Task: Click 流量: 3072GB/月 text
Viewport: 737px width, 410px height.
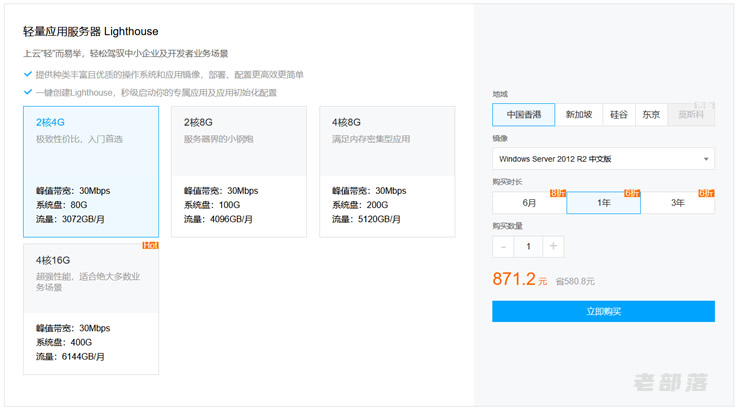Action: click(71, 219)
